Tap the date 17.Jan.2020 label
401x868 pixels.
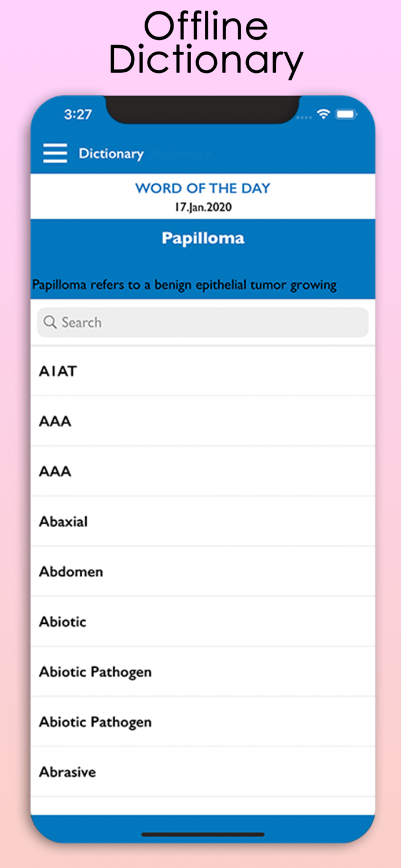(x=202, y=207)
